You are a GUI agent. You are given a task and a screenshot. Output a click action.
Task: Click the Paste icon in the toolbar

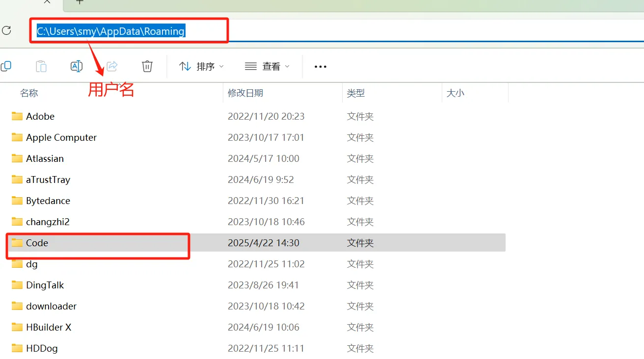pos(41,66)
